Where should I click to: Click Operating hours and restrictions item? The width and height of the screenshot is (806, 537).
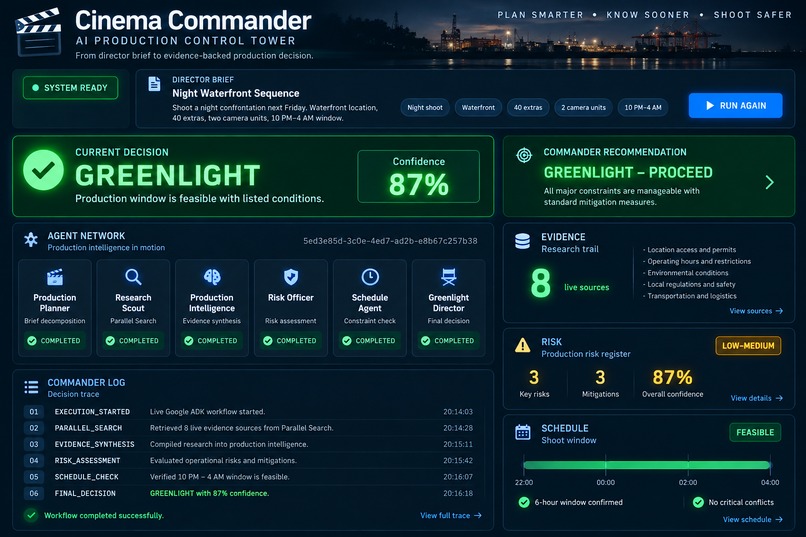coord(698,261)
